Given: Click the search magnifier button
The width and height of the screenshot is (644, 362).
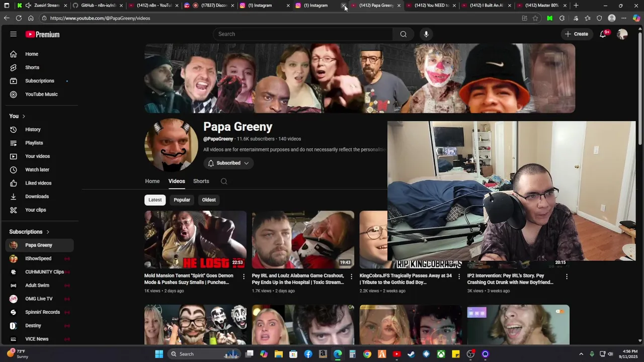Looking at the screenshot, I should [403, 34].
